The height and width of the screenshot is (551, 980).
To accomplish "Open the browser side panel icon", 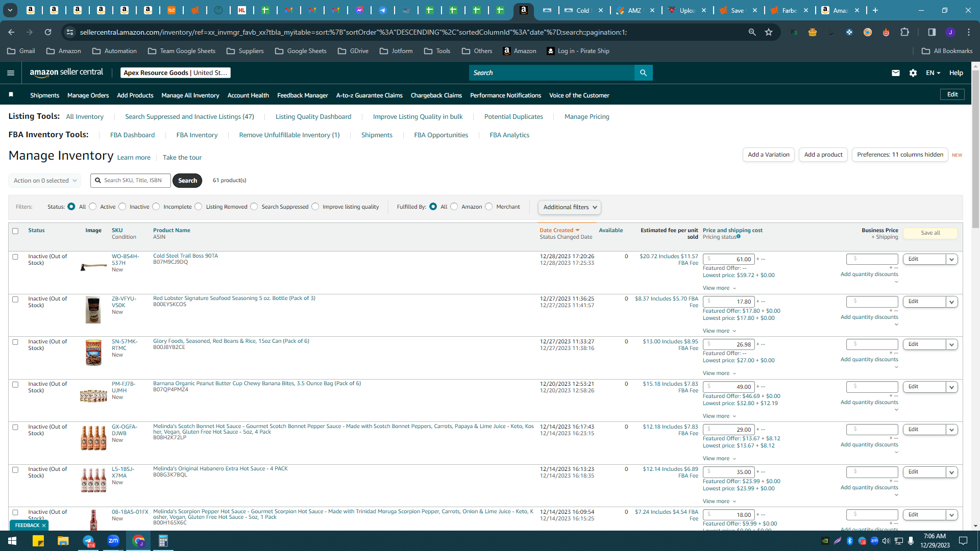I will point(932,32).
